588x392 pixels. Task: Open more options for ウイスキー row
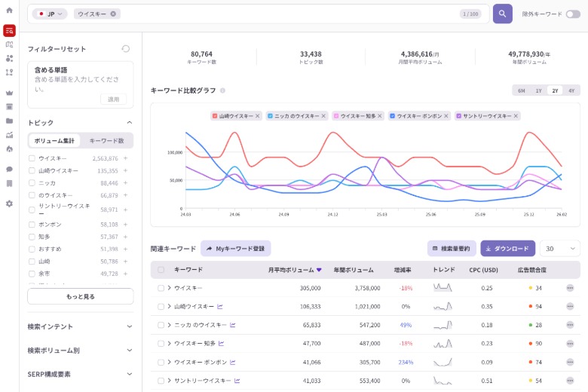[569, 288]
